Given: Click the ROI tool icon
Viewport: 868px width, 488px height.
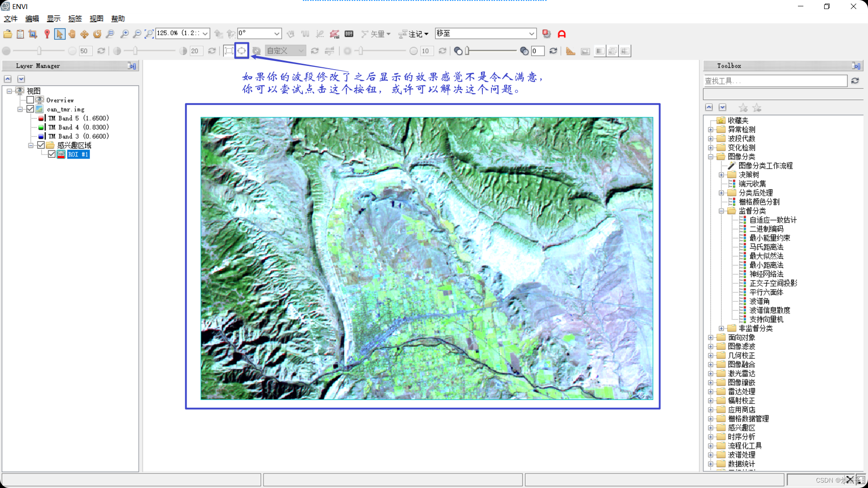Looking at the screenshot, I should [335, 34].
